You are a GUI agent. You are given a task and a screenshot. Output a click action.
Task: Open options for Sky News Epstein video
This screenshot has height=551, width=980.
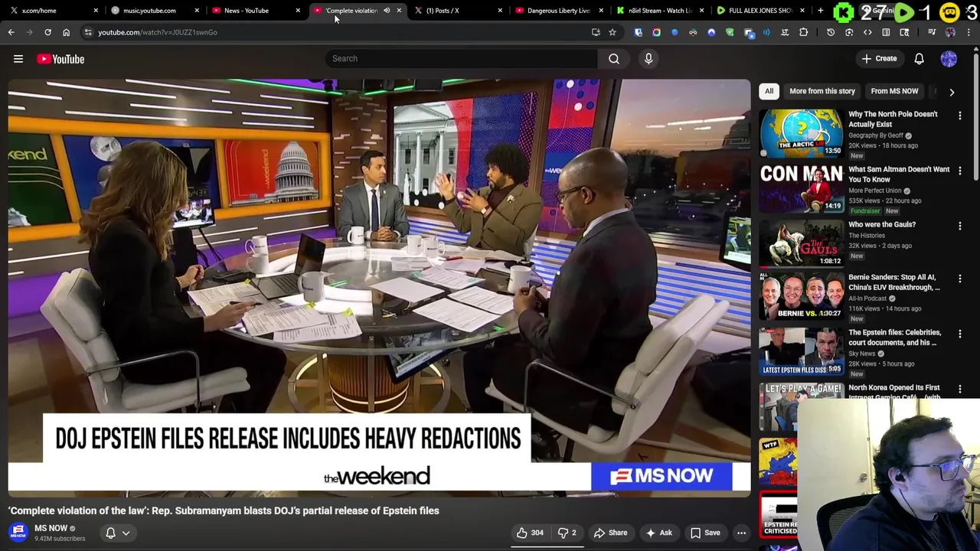pyautogui.click(x=960, y=334)
